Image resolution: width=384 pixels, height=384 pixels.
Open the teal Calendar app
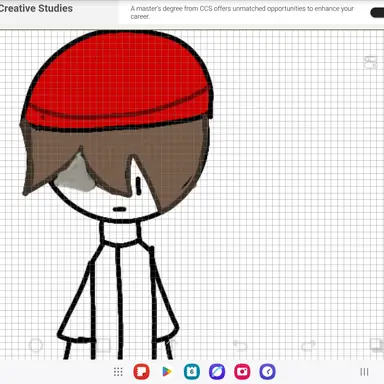click(192, 372)
